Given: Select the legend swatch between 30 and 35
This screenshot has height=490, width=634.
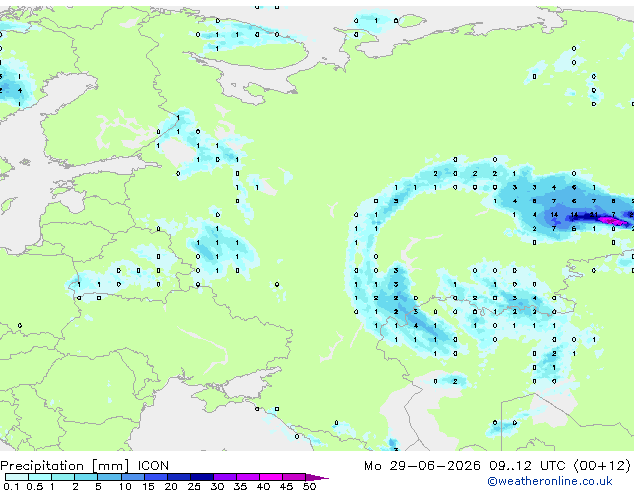Looking at the screenshot, I should (x=225, y=477).
